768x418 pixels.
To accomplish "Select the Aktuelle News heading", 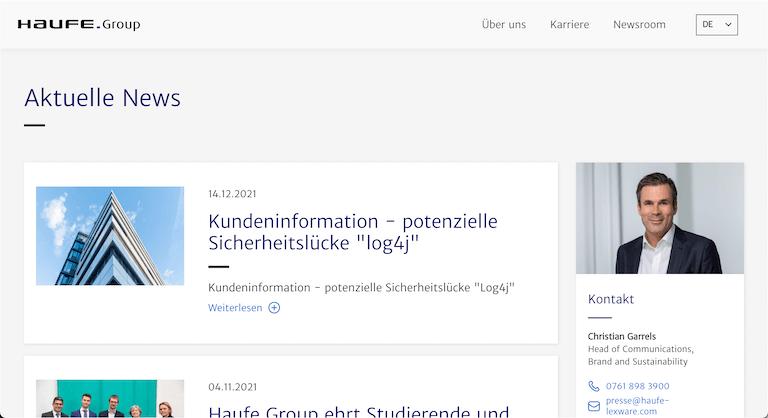I will [x=102, y=98].
